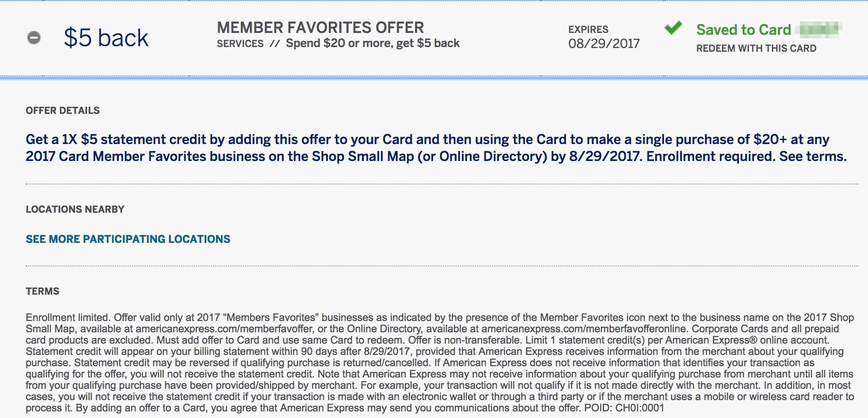Click the Saved to Card status text

744,30
